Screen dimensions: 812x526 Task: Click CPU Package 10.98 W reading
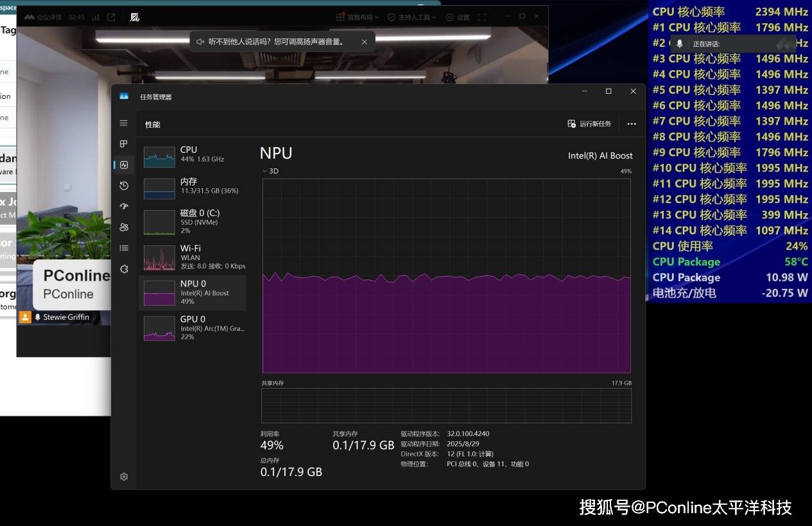(x=730, y=277)
